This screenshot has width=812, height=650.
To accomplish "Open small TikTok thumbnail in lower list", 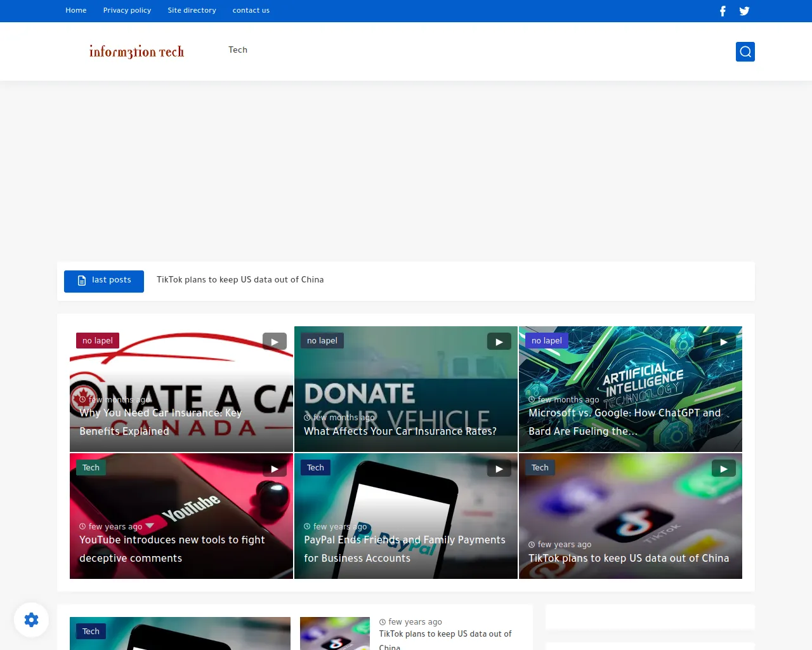I will pyautogui.click(x=334, y=633).
